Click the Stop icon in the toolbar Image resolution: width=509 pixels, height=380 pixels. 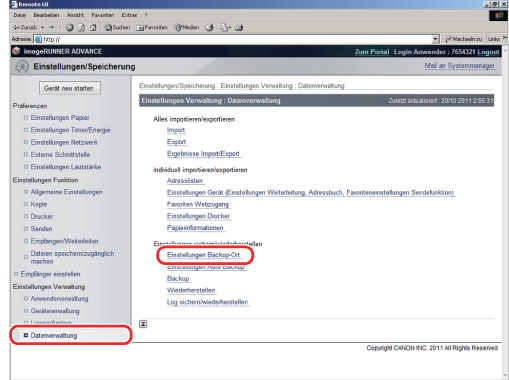(70, 28)
